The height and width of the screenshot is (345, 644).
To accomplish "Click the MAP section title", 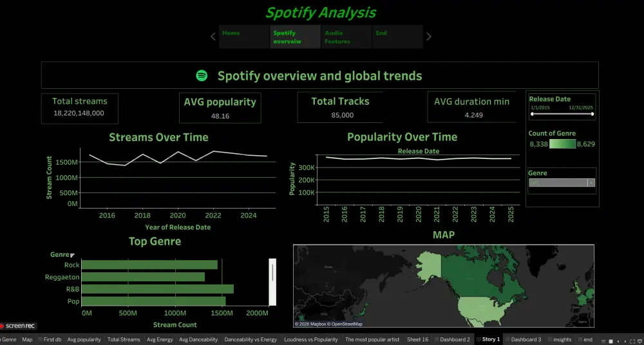I will 444,235.
